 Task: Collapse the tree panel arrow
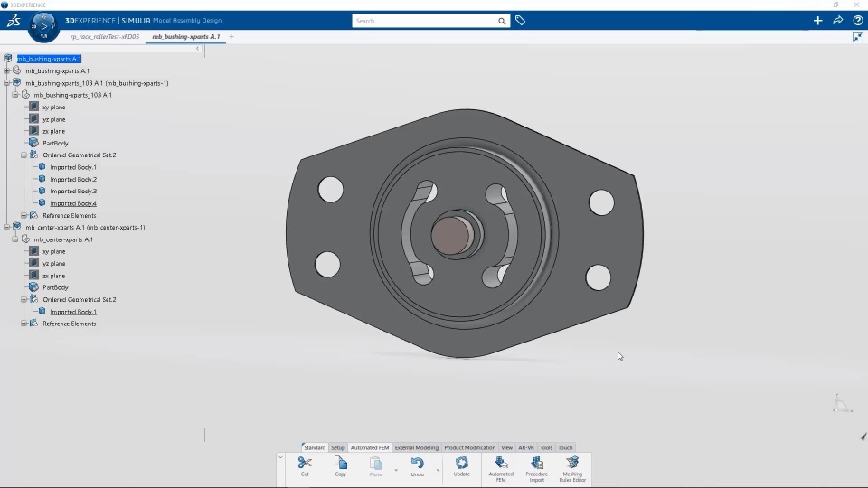click(x=198, y=49)
